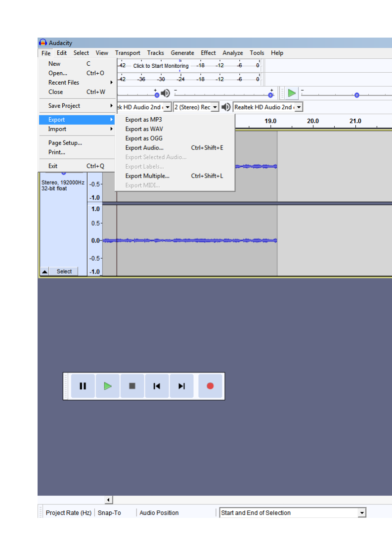The height and width of the screenshot is (555, 392).
Task: Expand the Save Project submenu
Action: tap(77, 106)
